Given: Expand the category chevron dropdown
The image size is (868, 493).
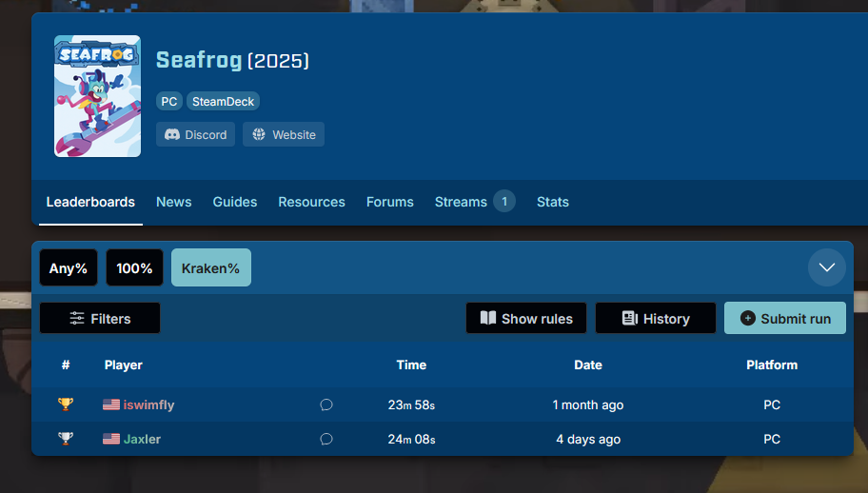Looking at the screenshot, I should (826, 267).
